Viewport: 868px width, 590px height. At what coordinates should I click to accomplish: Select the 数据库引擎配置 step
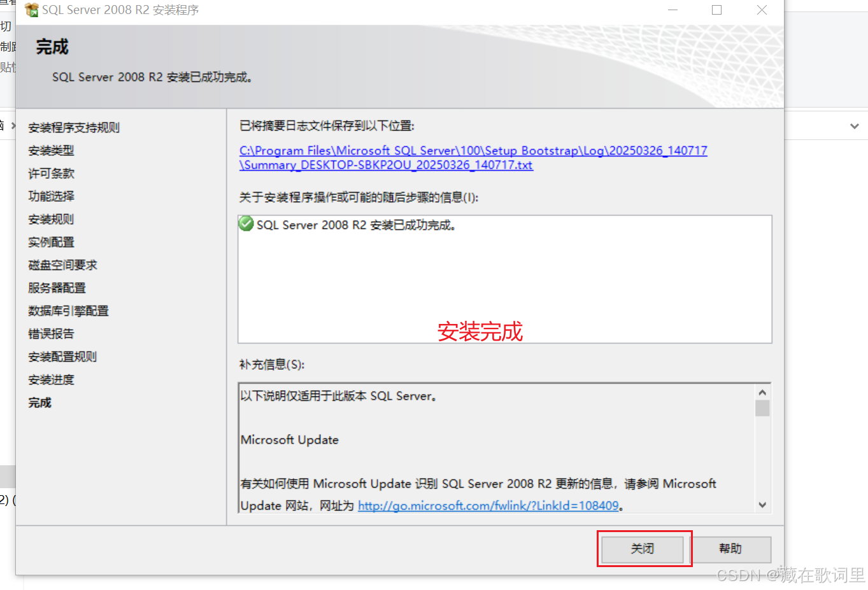(68, 311)
